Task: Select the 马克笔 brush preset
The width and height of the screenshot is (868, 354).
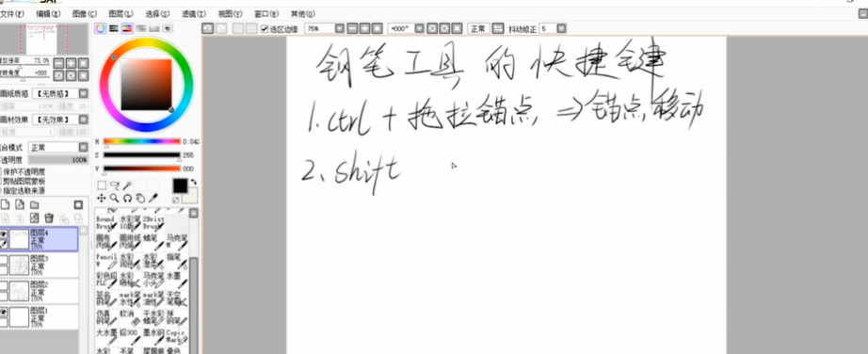Action: tap(177, 242)
